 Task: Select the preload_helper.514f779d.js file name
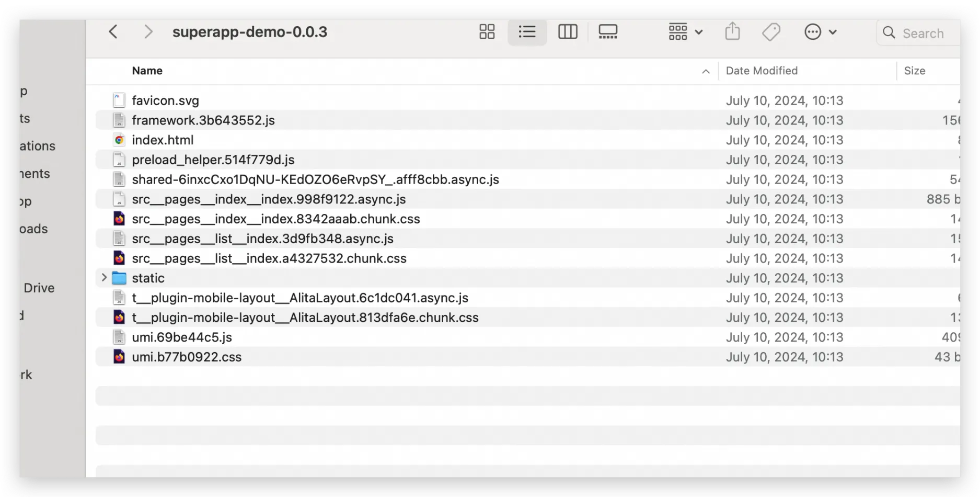[213, 160]
